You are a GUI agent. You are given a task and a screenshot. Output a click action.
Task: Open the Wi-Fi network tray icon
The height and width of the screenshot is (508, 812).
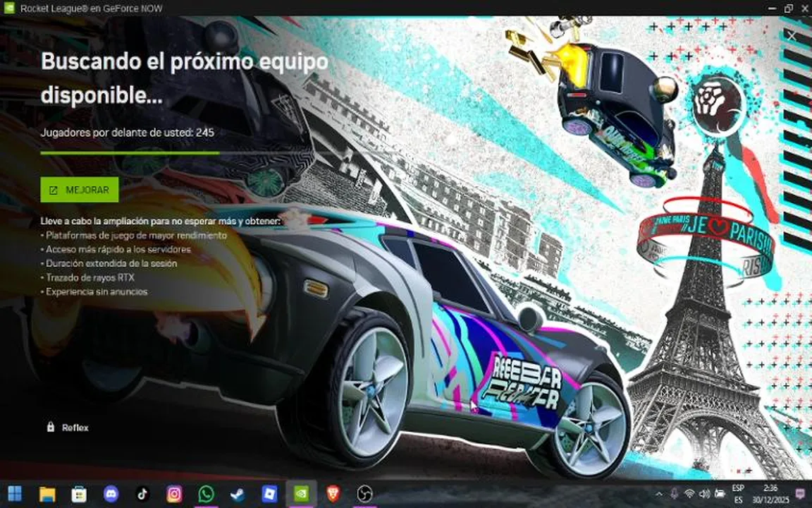click(689, 494)
